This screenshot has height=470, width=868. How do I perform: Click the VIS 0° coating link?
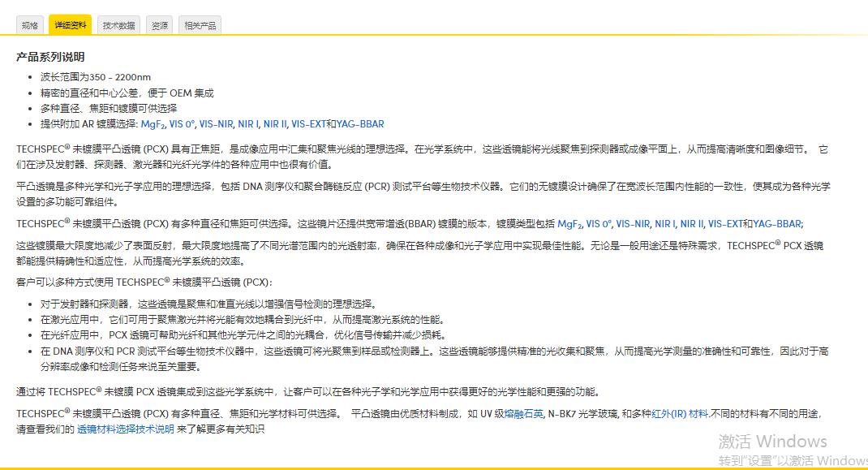[x=180, y=124]
